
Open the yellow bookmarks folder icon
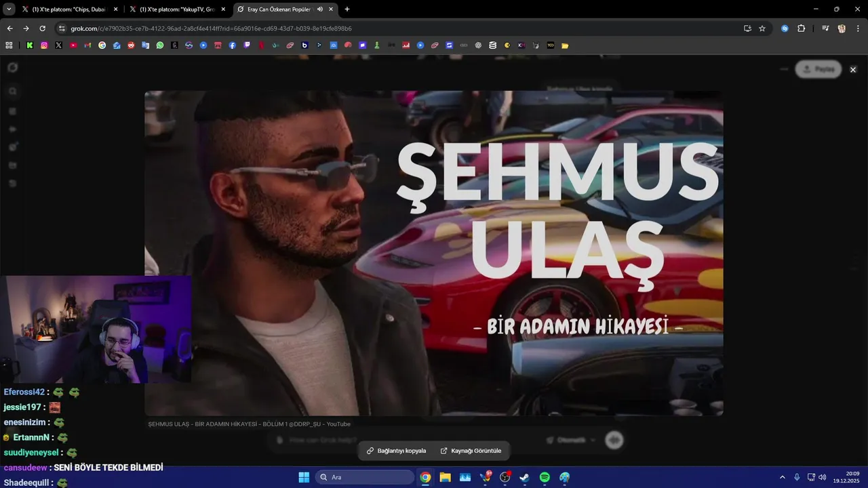coord(565,45)
